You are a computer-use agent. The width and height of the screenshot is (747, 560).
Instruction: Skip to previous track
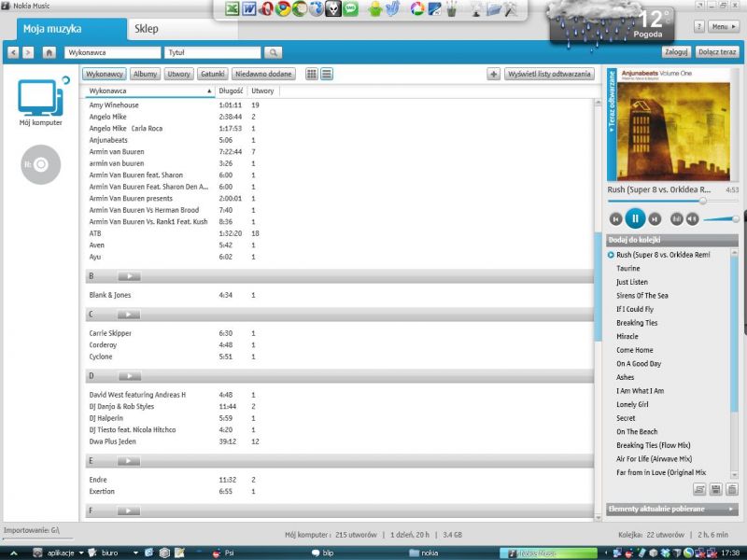615,219
